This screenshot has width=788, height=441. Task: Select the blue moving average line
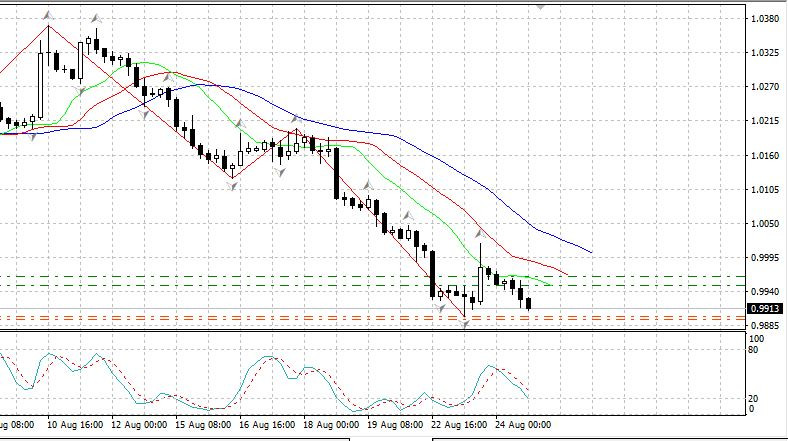480,180
